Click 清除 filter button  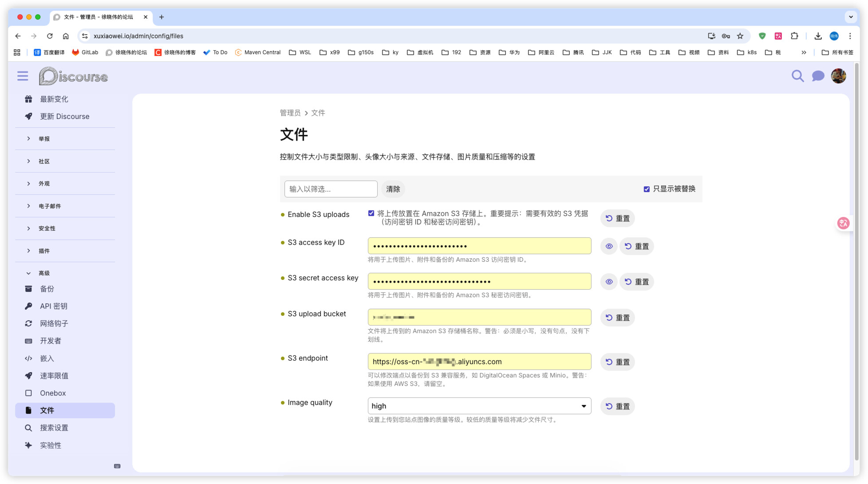coord(393,189)
